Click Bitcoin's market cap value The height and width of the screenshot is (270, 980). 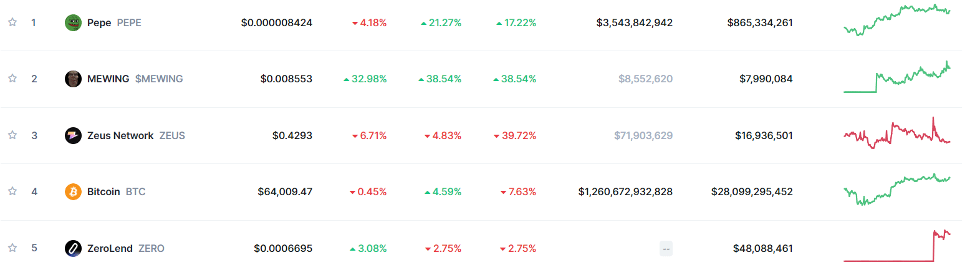[625, 191]
